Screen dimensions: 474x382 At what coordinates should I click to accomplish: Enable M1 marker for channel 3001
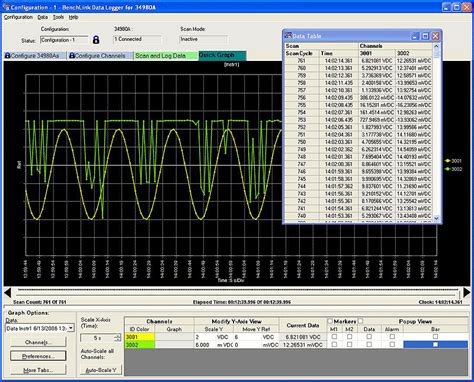tap(334, 337)
